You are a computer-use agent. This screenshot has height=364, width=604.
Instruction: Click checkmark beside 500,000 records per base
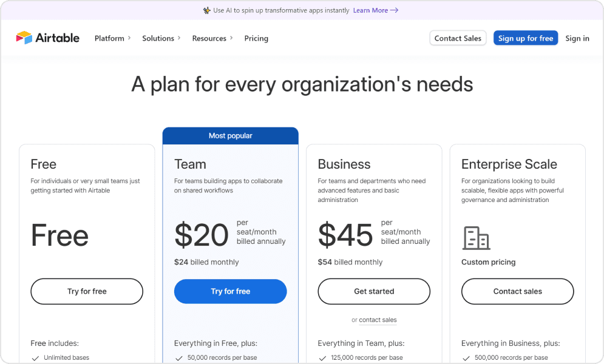(466, 358)
